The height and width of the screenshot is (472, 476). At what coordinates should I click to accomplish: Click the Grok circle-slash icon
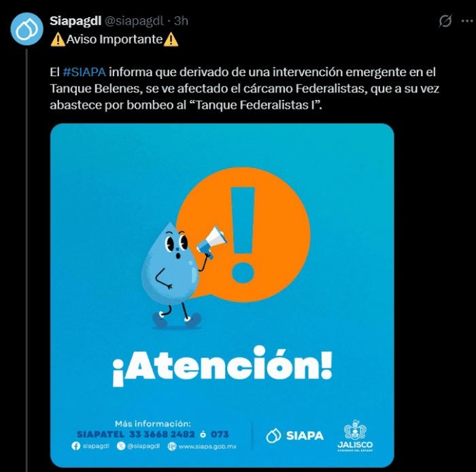pyautogui.click(x=445, y=21)
